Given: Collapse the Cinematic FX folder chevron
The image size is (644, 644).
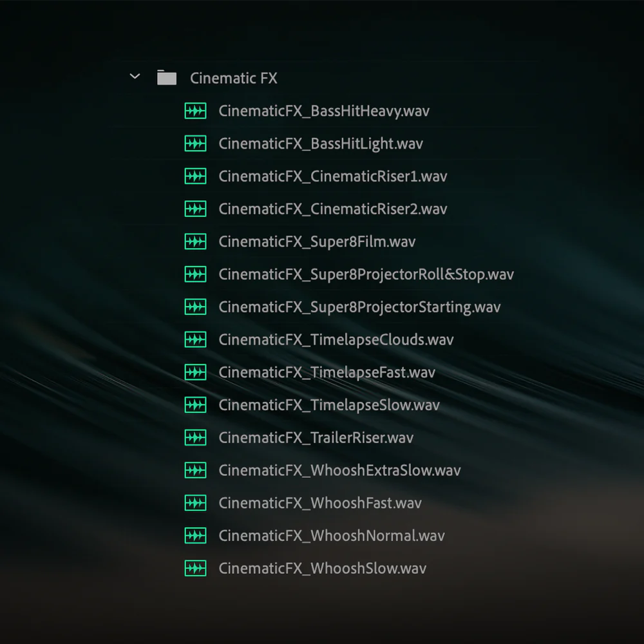Looking at the screenshot, I should pos(135,77).
